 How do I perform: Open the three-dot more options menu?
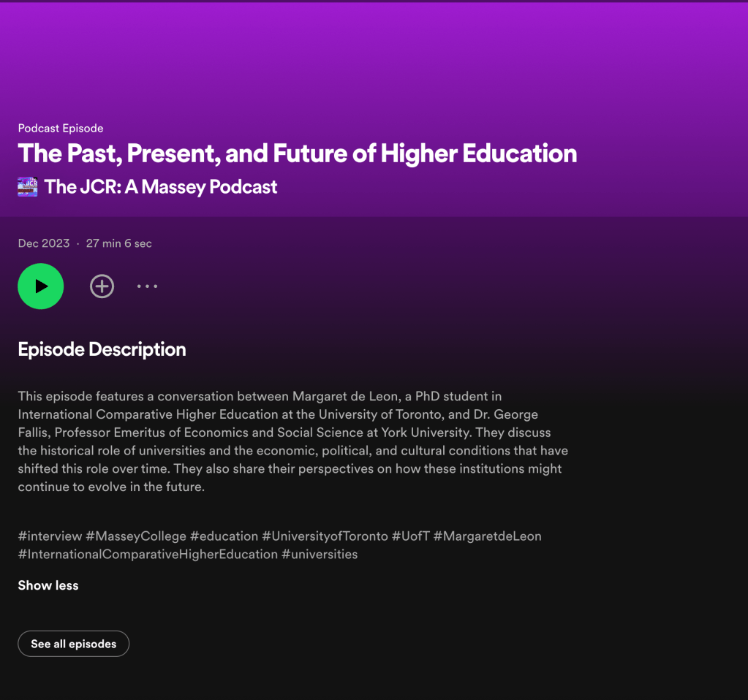click(x=147, y=286)
